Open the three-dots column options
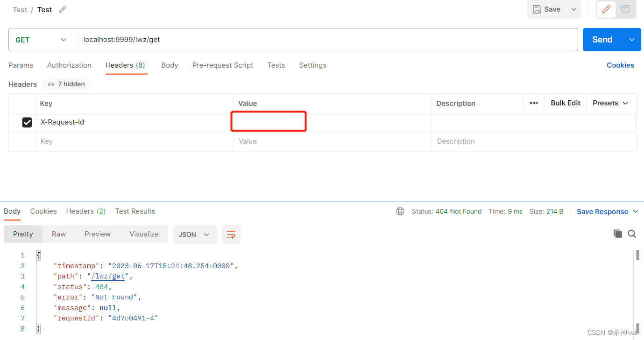 pyautogui.click(x=534, y=103)
